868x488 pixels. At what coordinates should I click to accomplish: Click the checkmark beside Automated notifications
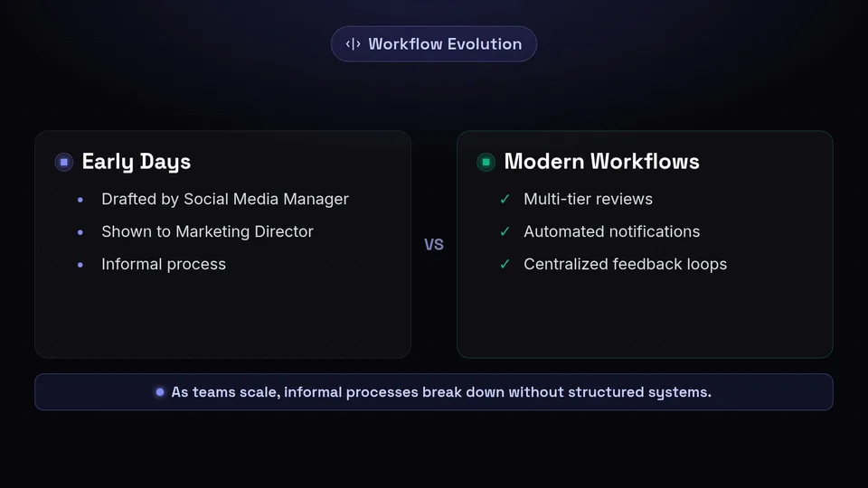tap(505, 231)
